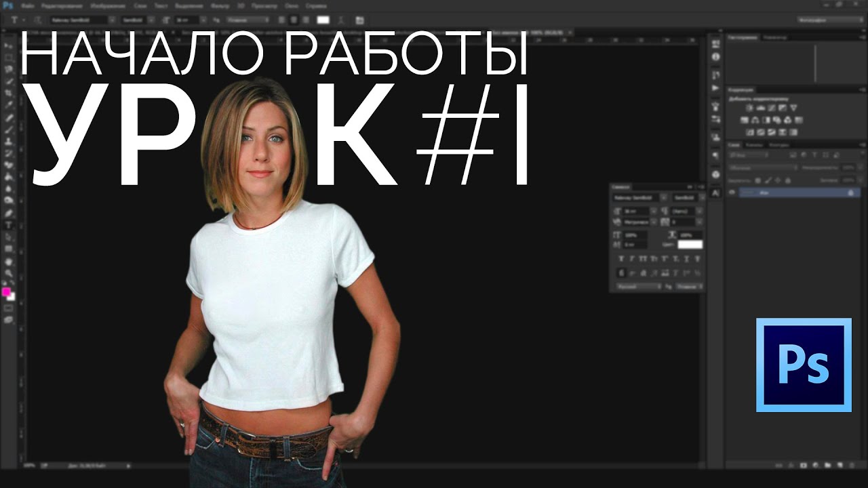
Task: Select the rectangle Shape tool
Action: click(x=9, y=249)
